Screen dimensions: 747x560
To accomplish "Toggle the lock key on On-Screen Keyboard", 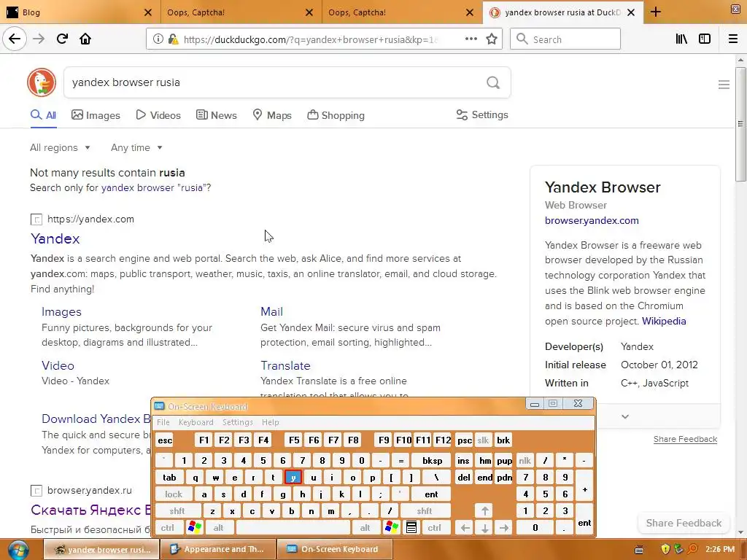I will [174, 494].
